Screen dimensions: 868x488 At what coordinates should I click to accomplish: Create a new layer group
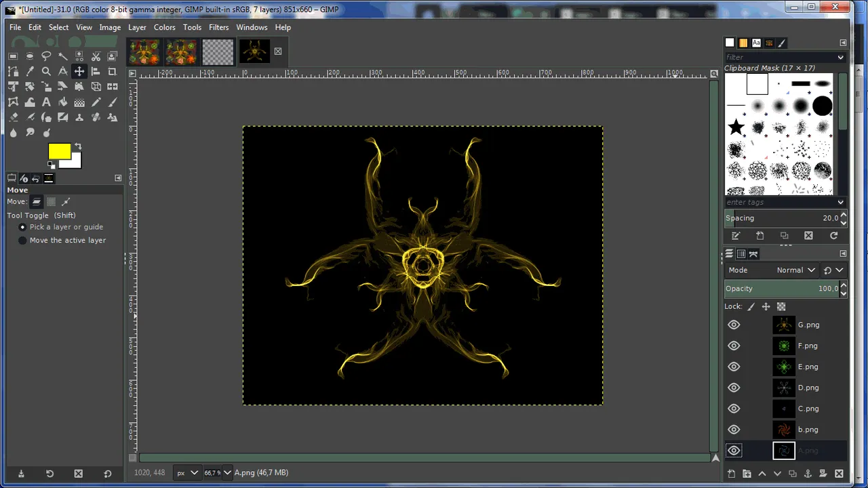747,474
